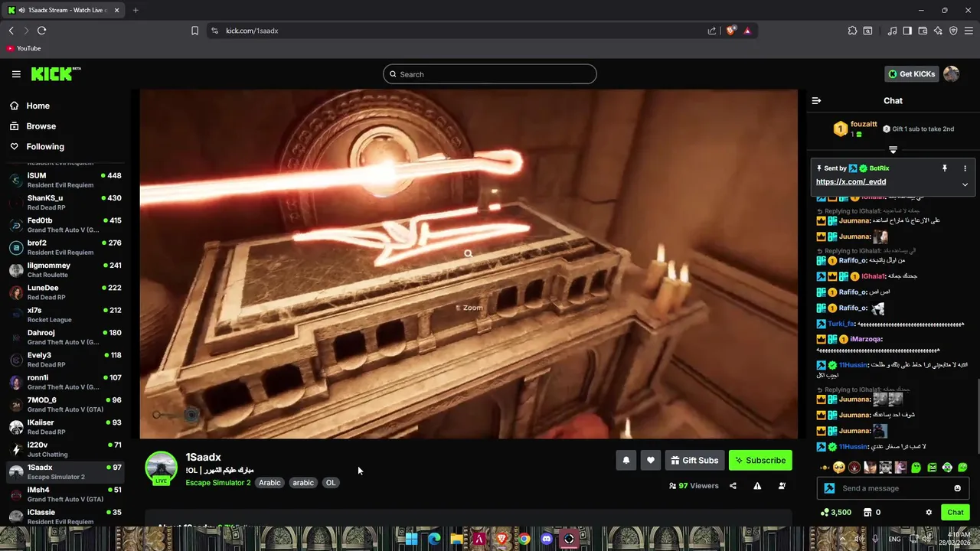Open the 1Saadx streamer avatar
This screenshot has height=551, width=980.
coord(162,468)
